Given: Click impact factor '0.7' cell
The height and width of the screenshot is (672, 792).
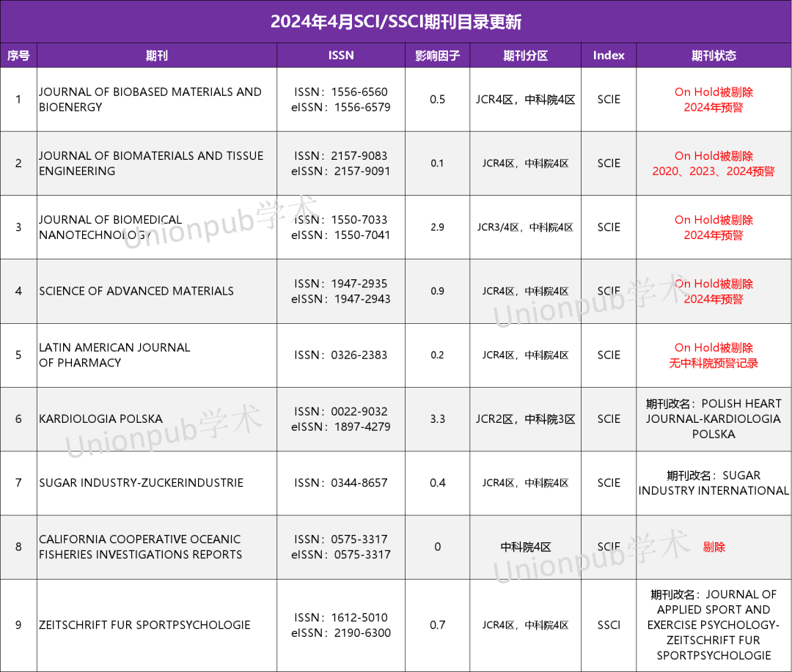Looking at the screenshot, I should [437, 625].
